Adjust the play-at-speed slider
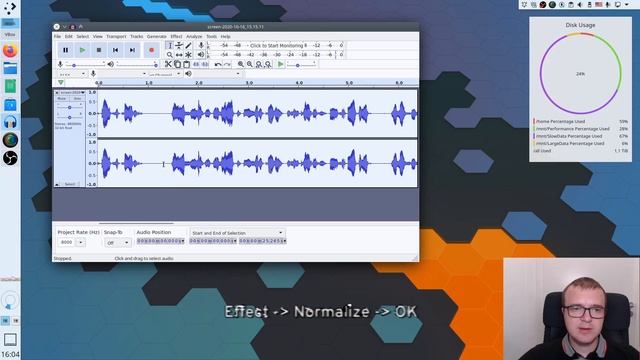Viewport: 640px width, 360px height. (301, 64)
